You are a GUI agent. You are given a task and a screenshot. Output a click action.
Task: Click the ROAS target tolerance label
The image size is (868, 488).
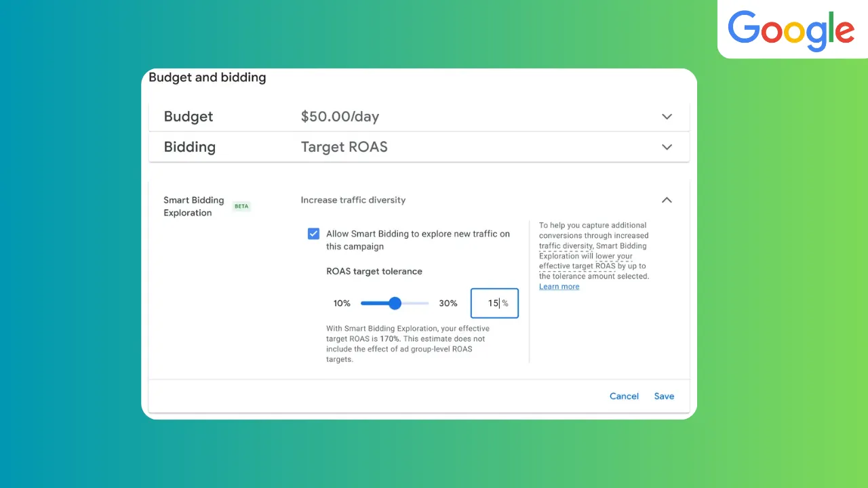point(374,271)
